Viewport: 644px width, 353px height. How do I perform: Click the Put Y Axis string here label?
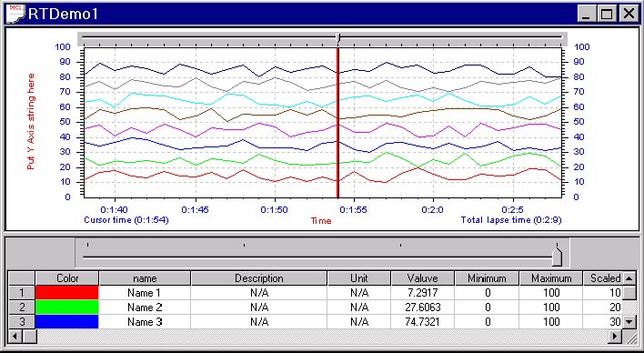pyautogui.click(x=30, y=122)
